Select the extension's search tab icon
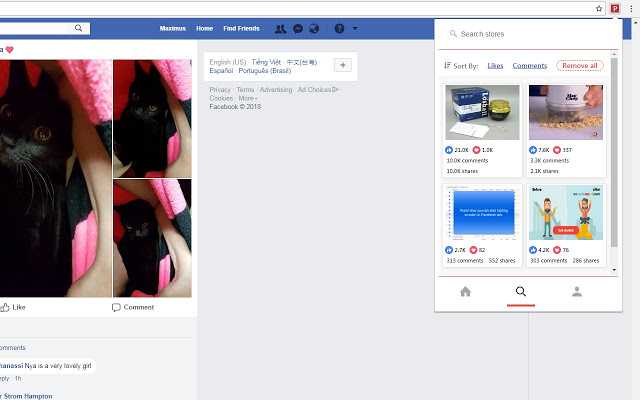Screen dimensions: 640x400 click(521, 291)
